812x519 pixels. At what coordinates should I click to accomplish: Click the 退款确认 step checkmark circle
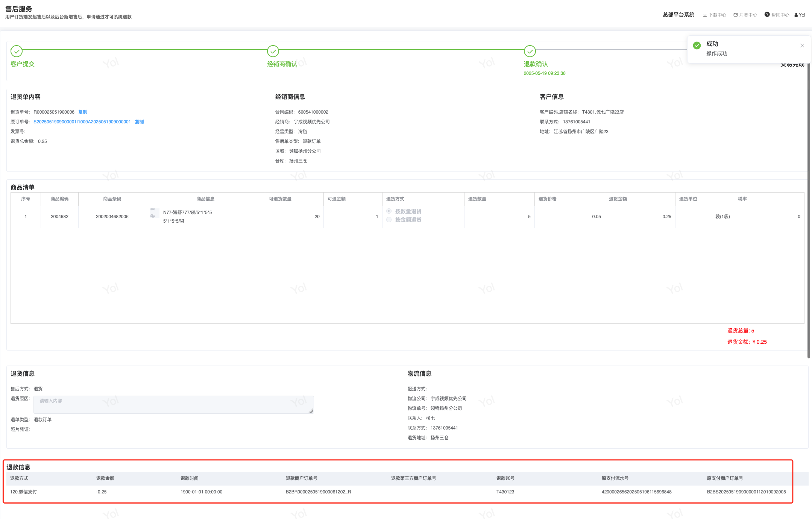pyautogui.click(x=530, y=51)
